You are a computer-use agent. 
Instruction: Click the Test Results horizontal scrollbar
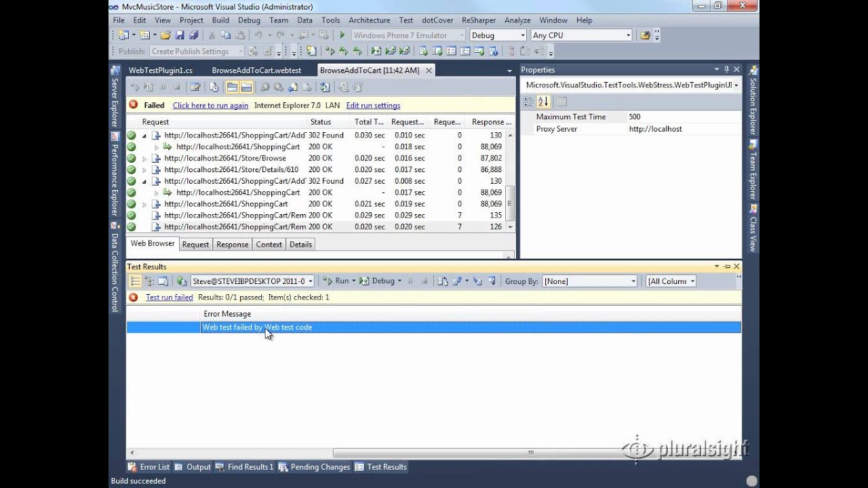(x=531, y=453)
